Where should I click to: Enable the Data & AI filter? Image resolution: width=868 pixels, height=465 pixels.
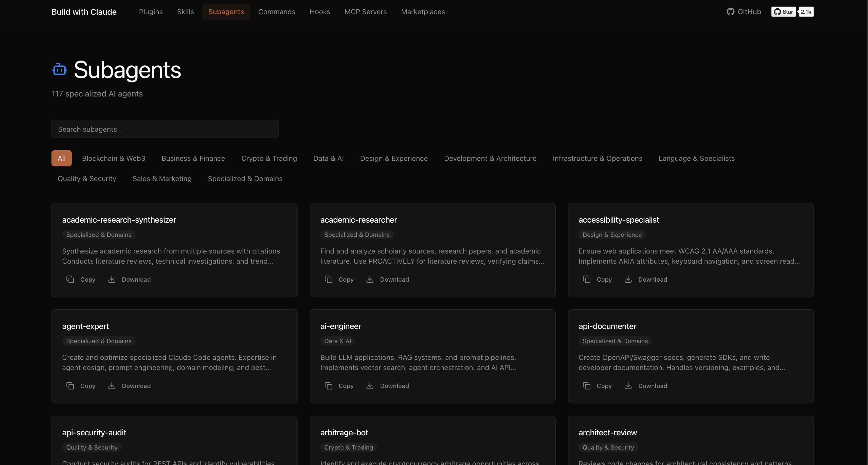pyautogui.click(x=329, y=158)
